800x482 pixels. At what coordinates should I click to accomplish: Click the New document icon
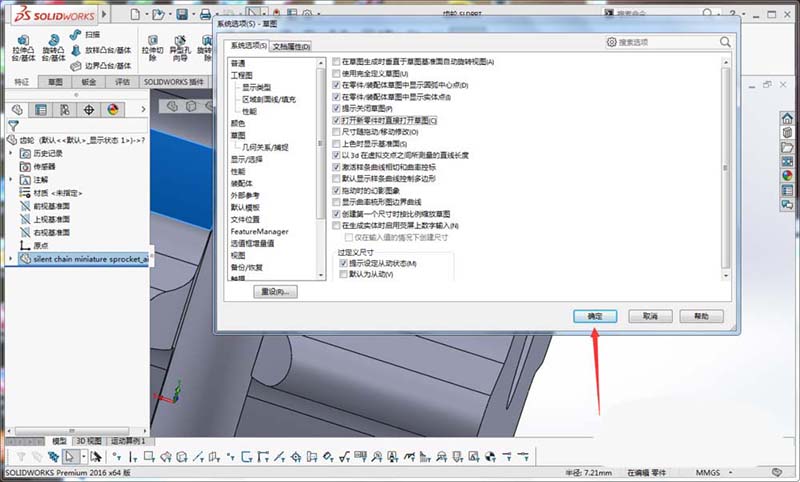coord(135,14)
